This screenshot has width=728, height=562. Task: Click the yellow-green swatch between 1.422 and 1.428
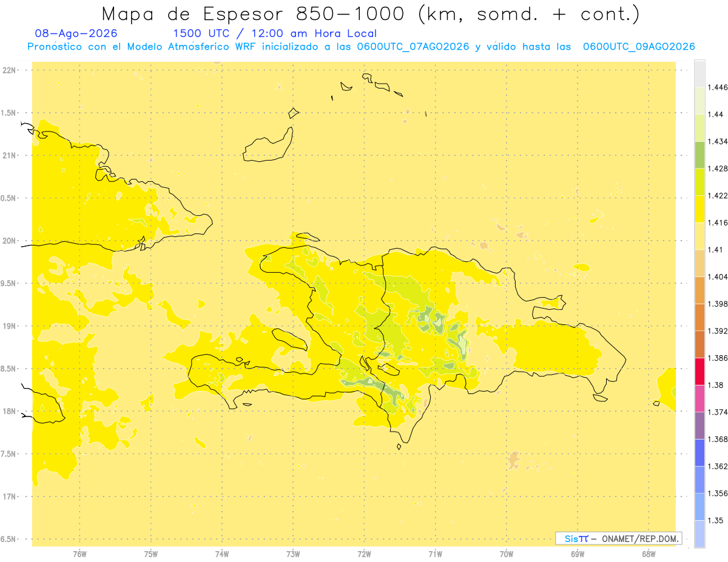coord(699,182)
